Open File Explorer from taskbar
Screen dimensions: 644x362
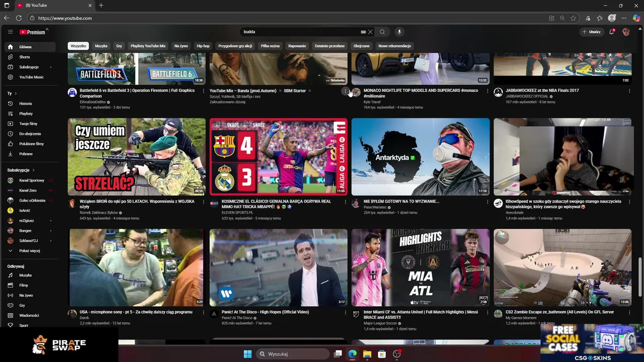tap(367, 354)
